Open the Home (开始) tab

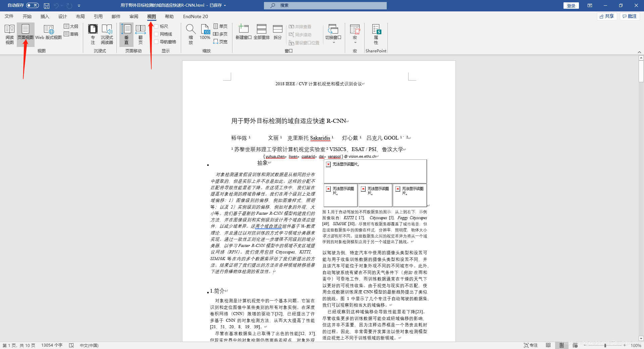[27, 16]
